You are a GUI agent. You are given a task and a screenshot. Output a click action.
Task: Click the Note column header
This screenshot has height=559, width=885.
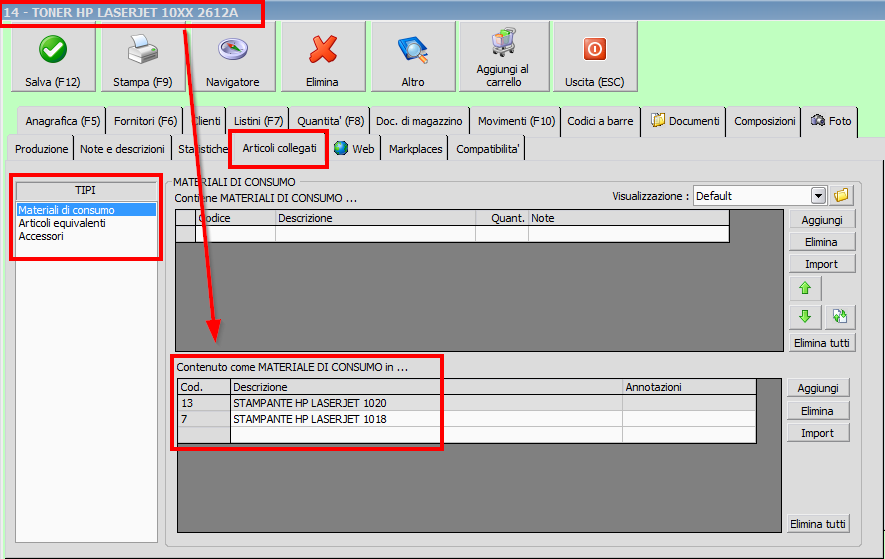629,218
